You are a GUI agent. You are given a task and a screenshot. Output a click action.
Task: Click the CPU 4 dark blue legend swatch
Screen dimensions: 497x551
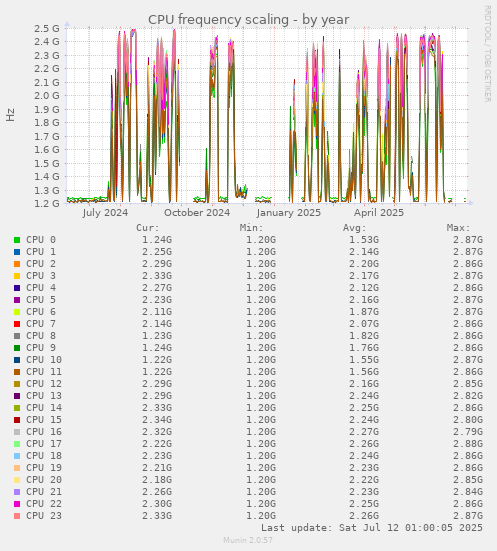tap(17, 288)
